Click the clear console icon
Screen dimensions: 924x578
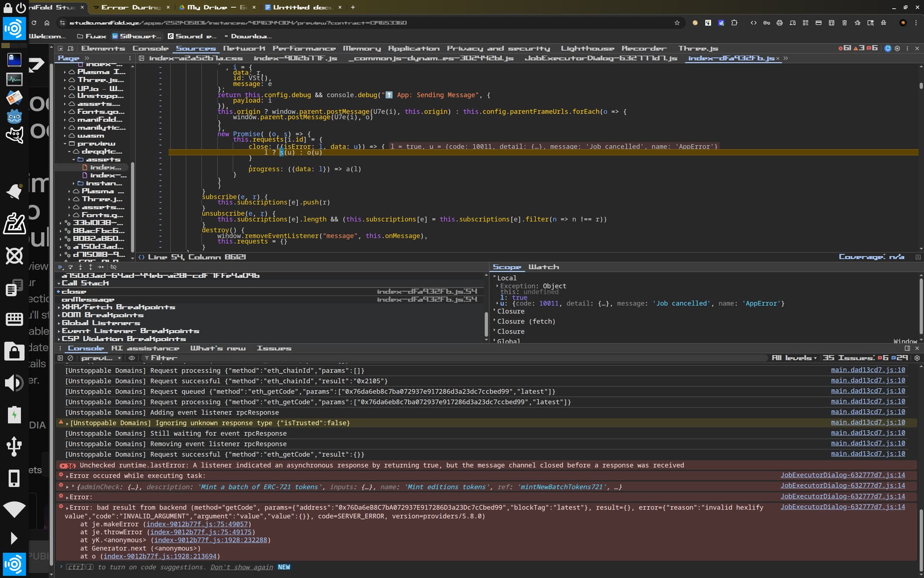[x=70, y=358]
